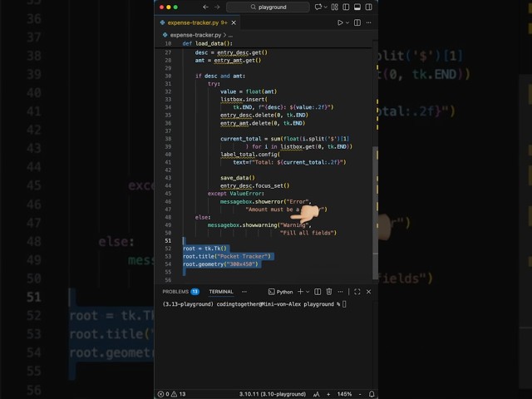Click the font size icon in status bar
Screen dimensions: 532x399
click(317, 394)
